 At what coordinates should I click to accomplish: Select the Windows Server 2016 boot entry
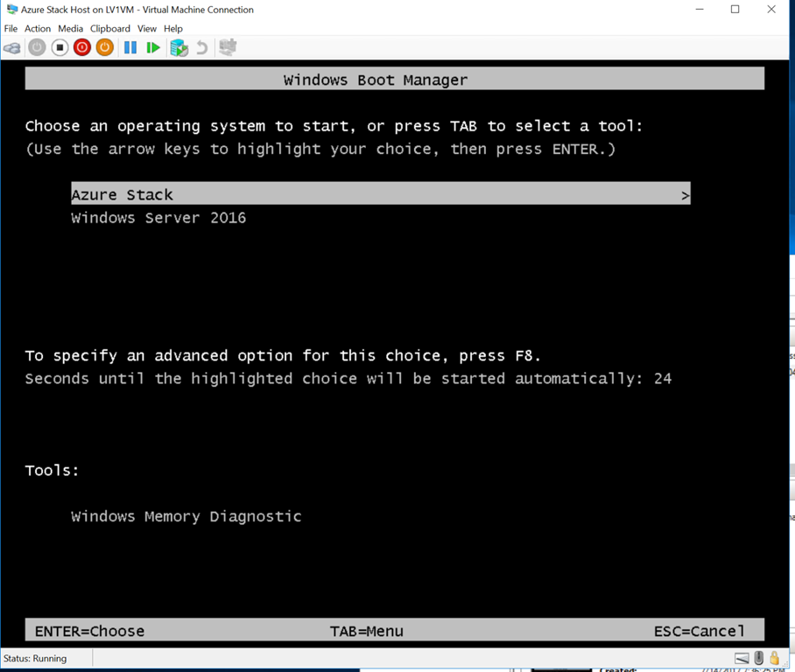pyautogui.click(x=158, y=218)
